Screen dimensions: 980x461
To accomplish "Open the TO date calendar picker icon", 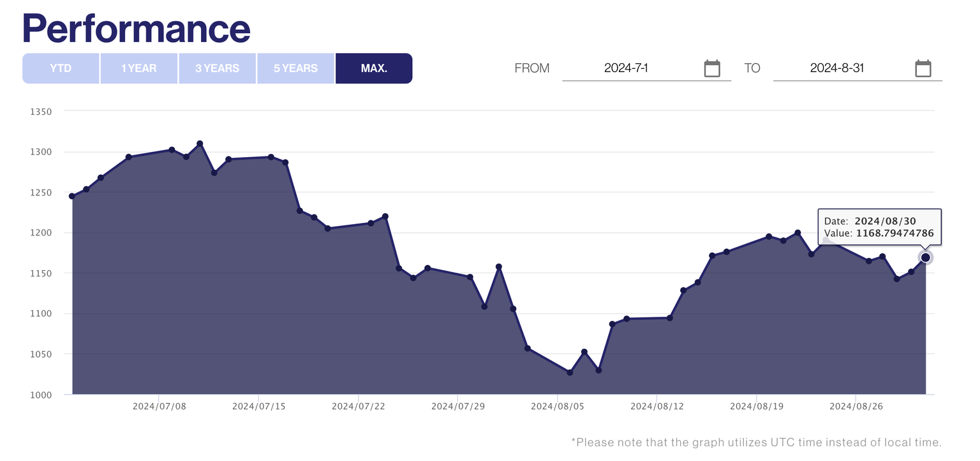I will coord(923,68).
